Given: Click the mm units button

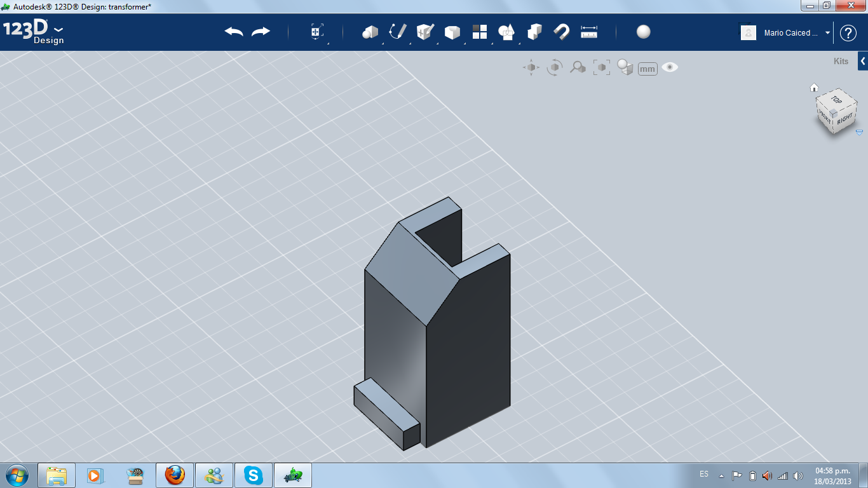Looking at the screenshot, I should point(648,69).
